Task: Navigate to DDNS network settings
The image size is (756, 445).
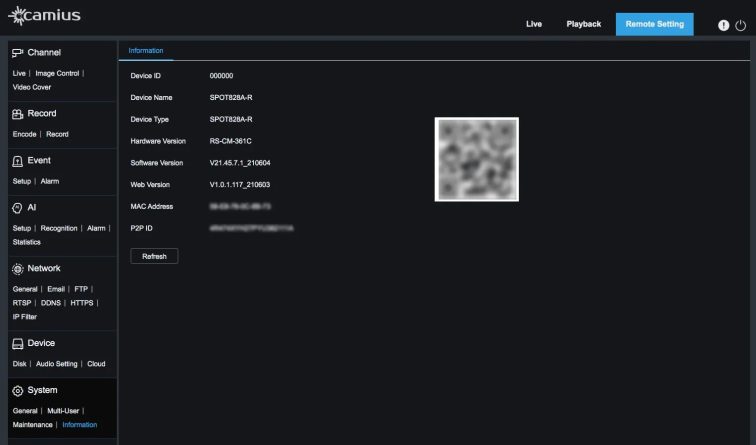Action: (x=51, y=302)
